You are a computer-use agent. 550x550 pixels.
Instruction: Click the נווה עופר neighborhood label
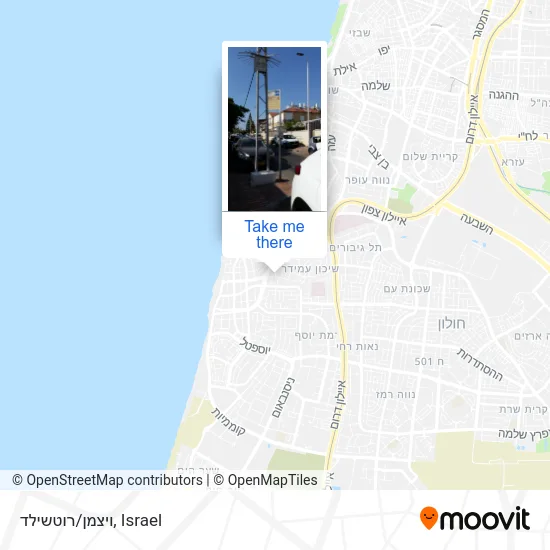[x=367, y=180]
